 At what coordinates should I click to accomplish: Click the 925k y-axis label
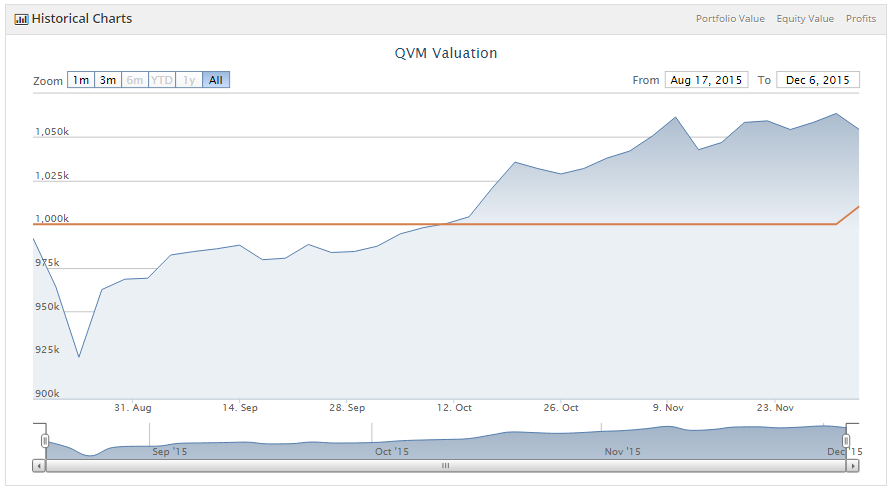(x=47, y=349)
